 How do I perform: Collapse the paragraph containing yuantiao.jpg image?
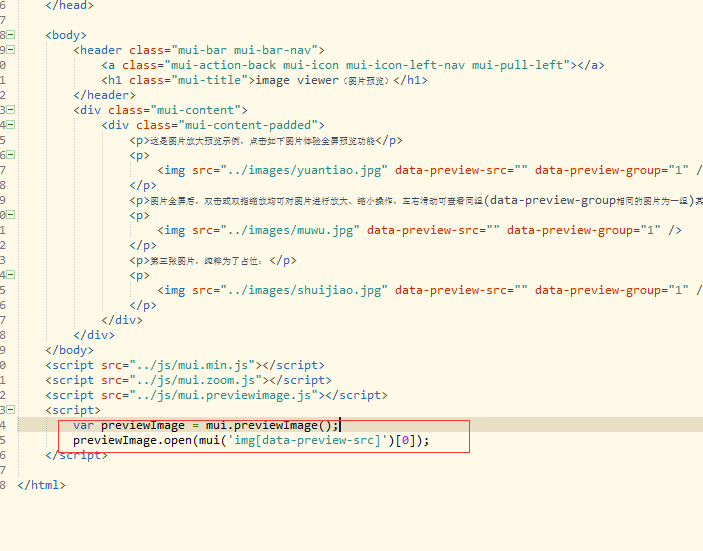[11, 155]
